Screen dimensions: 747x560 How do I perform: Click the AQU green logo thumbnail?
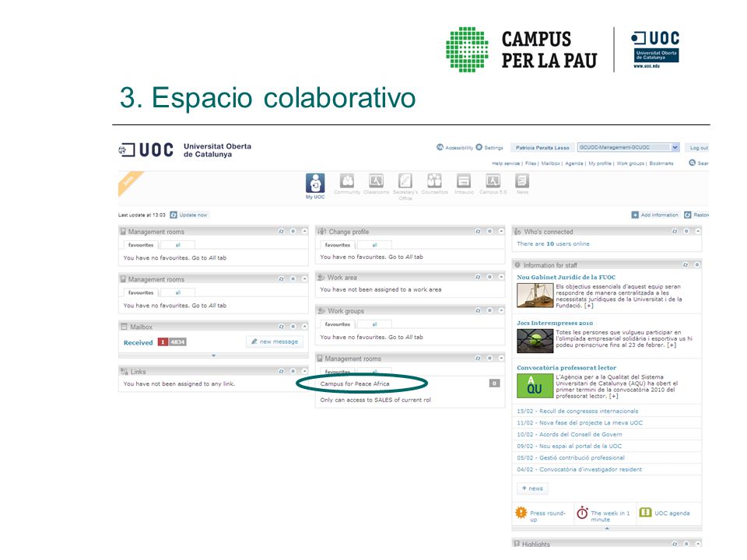click(x=535, y=386)
